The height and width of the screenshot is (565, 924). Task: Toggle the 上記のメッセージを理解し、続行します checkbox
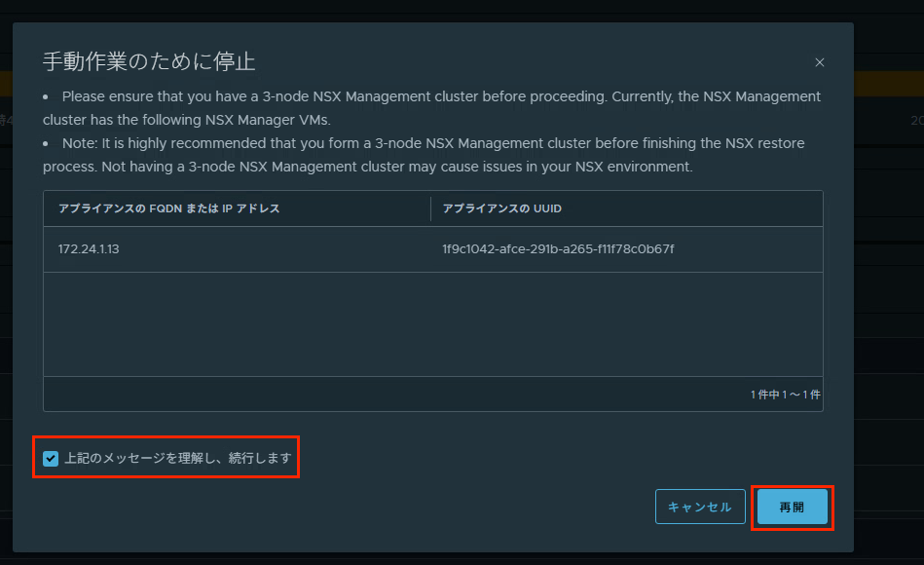pos(51,458)
